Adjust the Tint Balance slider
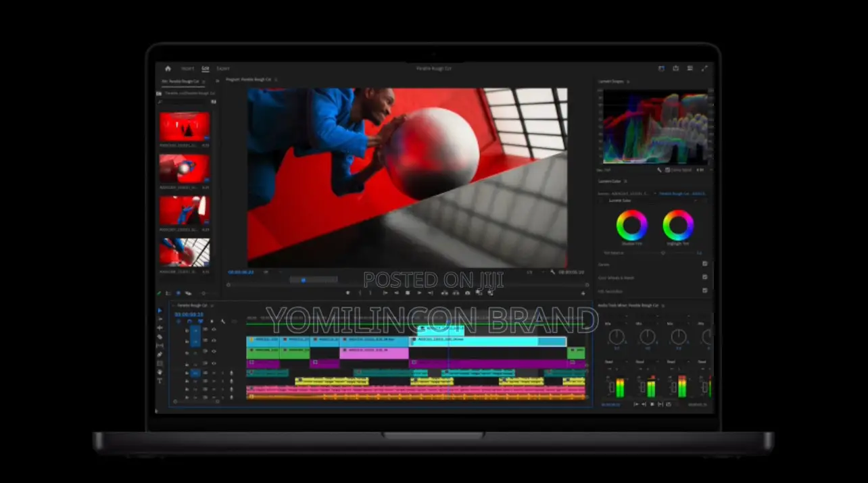This screenshot has width=868, height=483. tap(662, 253)
